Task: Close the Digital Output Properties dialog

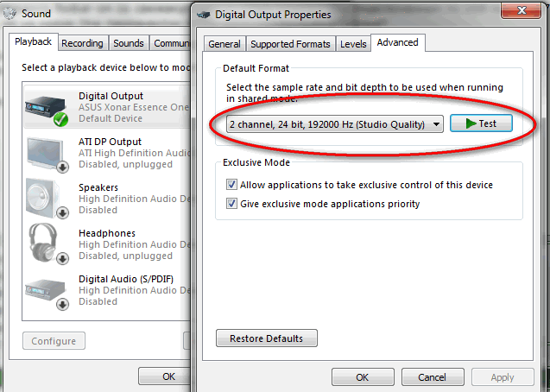Action: click(x=521, y=11)
